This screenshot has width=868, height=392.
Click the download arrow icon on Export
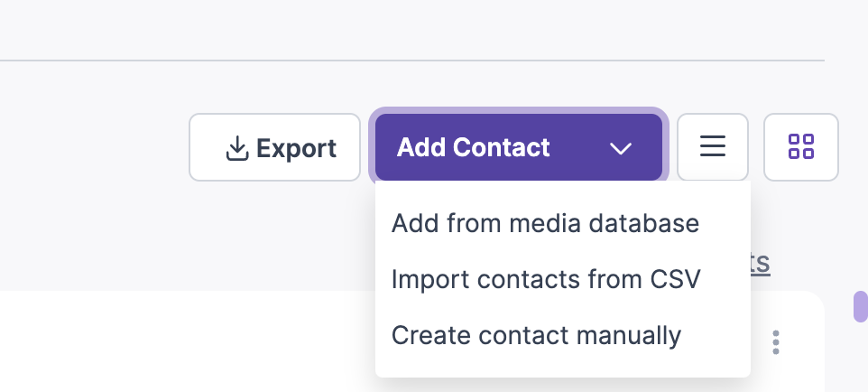pos(237,148)
